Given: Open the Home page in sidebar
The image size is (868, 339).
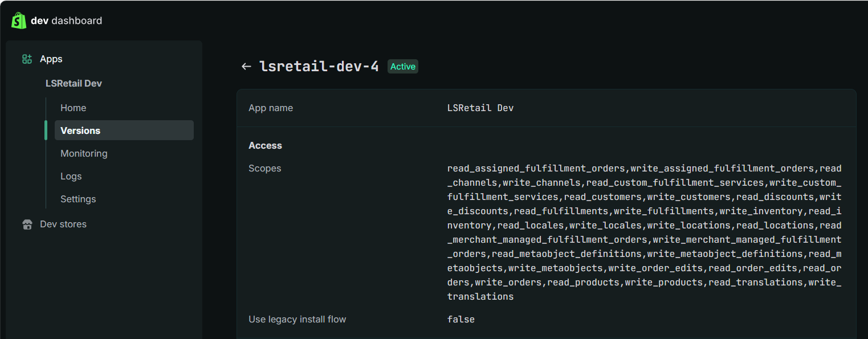Looking at the screenshot, I should coord(73,108).
